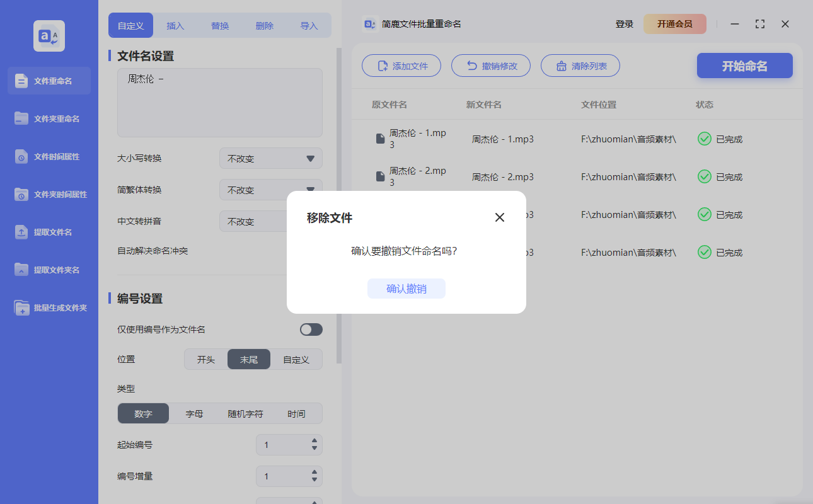Select 文件重命名 in the sidebar
The image size is (813, 504).
click(x=49, y=81)
